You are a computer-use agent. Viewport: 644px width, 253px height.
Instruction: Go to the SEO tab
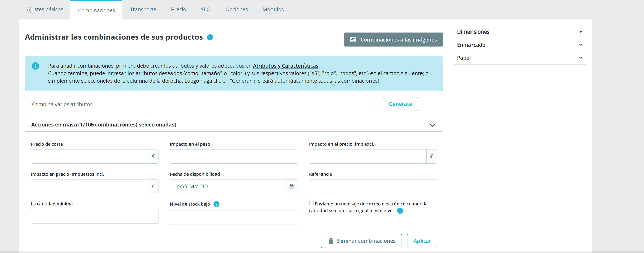pos(206,10)
